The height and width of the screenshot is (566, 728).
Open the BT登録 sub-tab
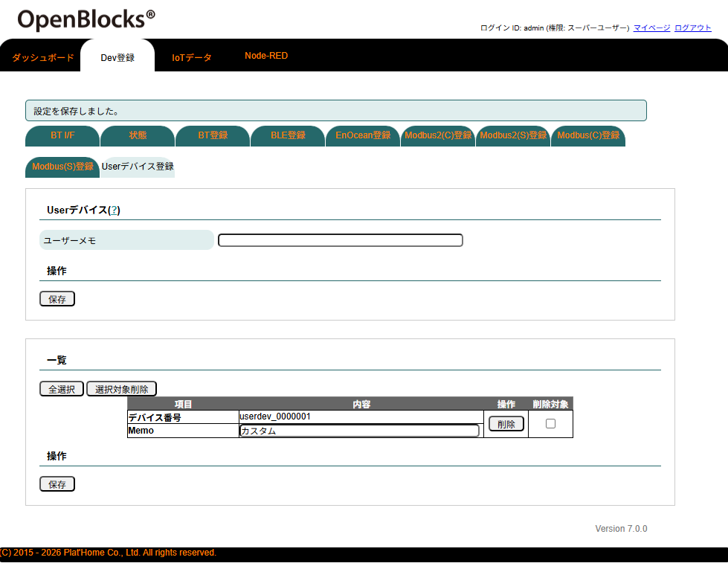click(x=213, y=135)
